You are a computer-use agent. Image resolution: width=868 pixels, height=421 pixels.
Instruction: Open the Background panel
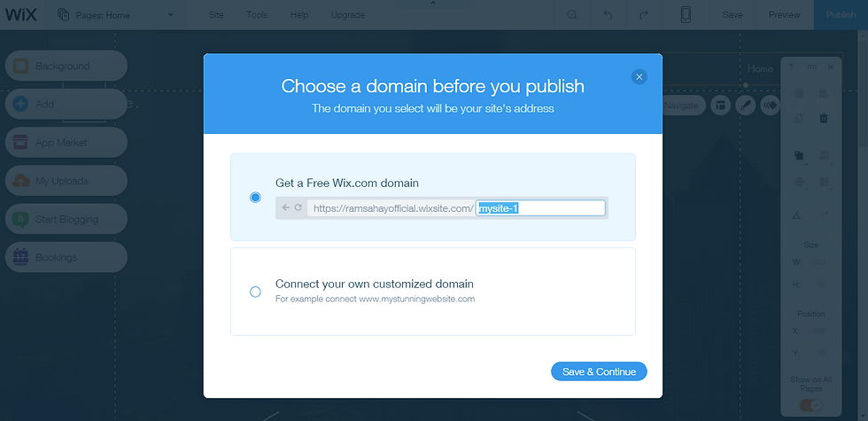coord(66,66)
